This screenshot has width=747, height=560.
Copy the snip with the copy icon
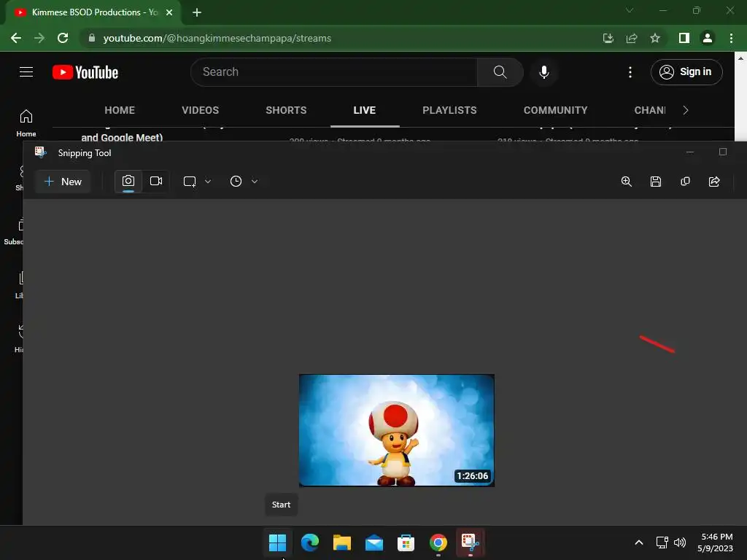point(685,182)
